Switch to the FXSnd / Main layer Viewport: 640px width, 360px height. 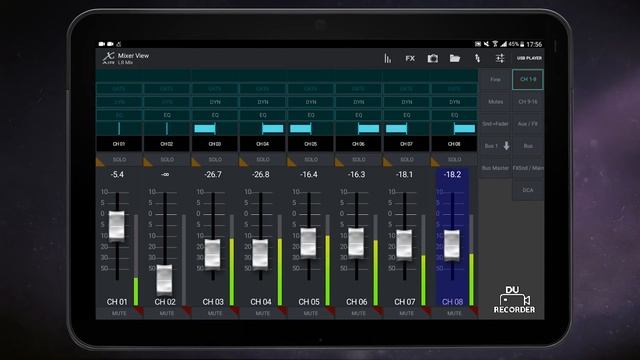click(528, 168)
